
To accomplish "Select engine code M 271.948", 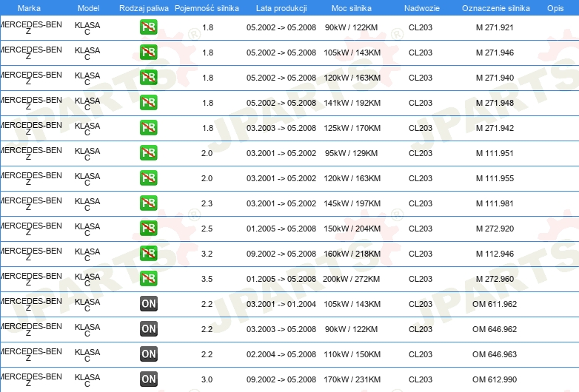I will point(495,103).
